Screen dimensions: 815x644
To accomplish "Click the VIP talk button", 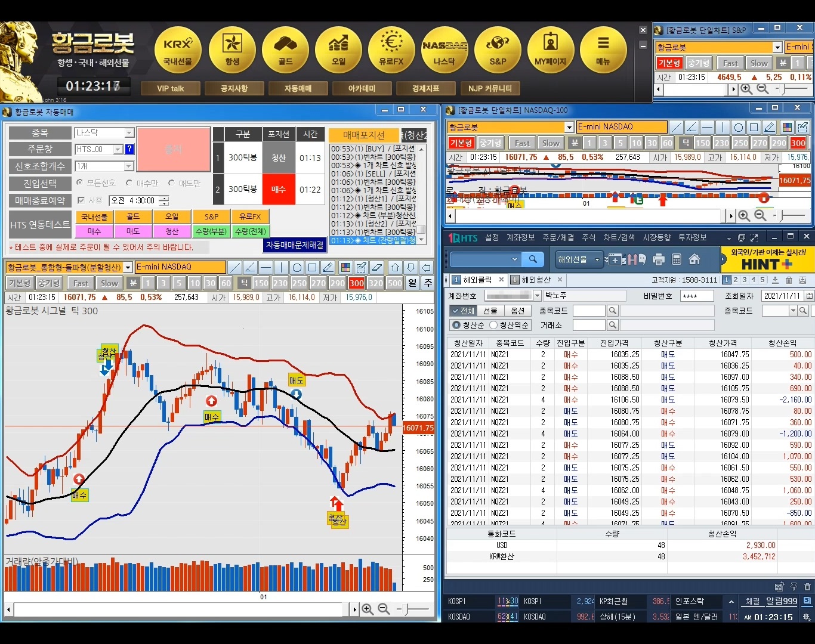I will [x=170, y=88].
